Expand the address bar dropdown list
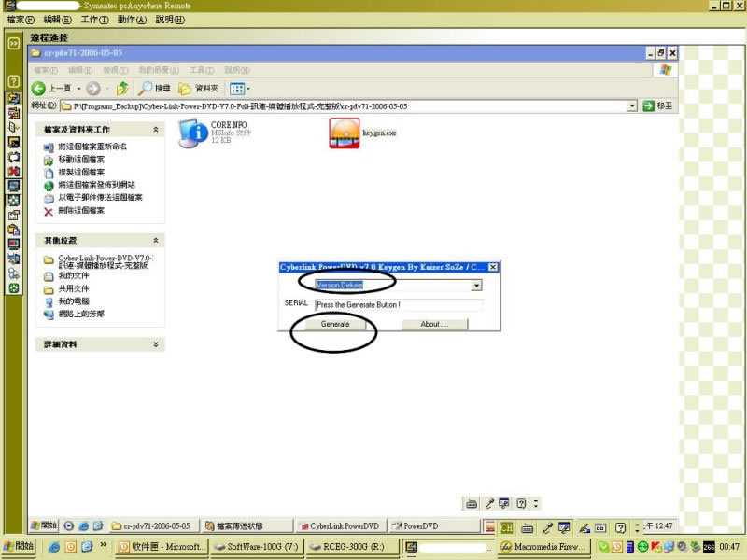Image resolution: width=747 pixels, height=560 pixels. pos(632,105)
